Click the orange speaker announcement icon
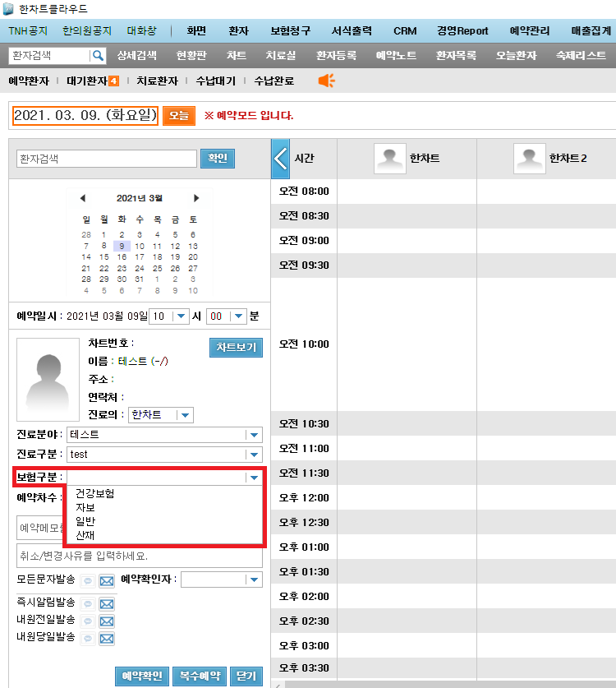This screenshot has width=616, height=688. (327, 81)
